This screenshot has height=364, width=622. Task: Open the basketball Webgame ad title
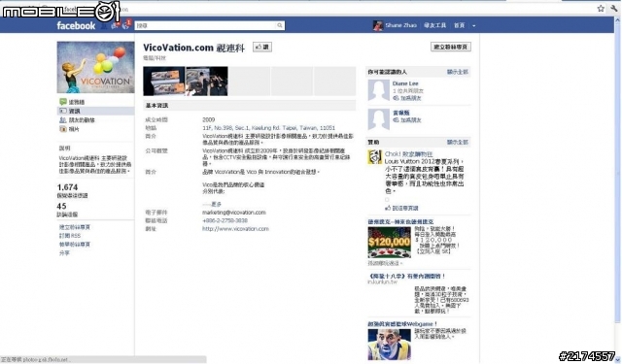point(402,324)
